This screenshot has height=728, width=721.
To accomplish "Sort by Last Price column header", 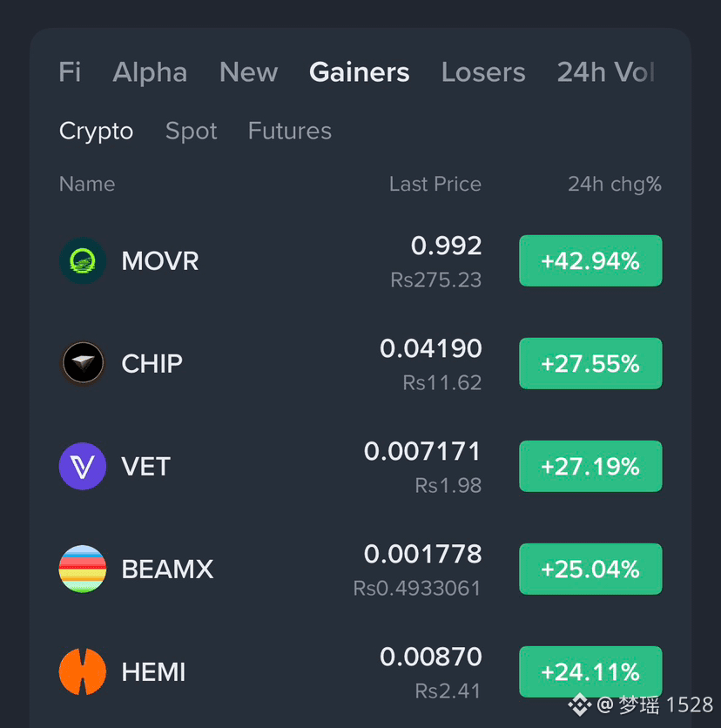I will pos(435,185).
